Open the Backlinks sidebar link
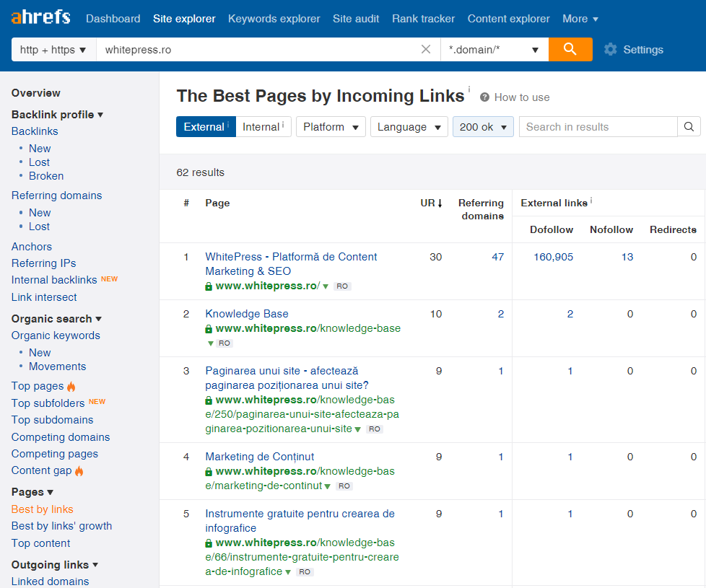This screenshot has width=706, height=588. (x=35, y=131)
